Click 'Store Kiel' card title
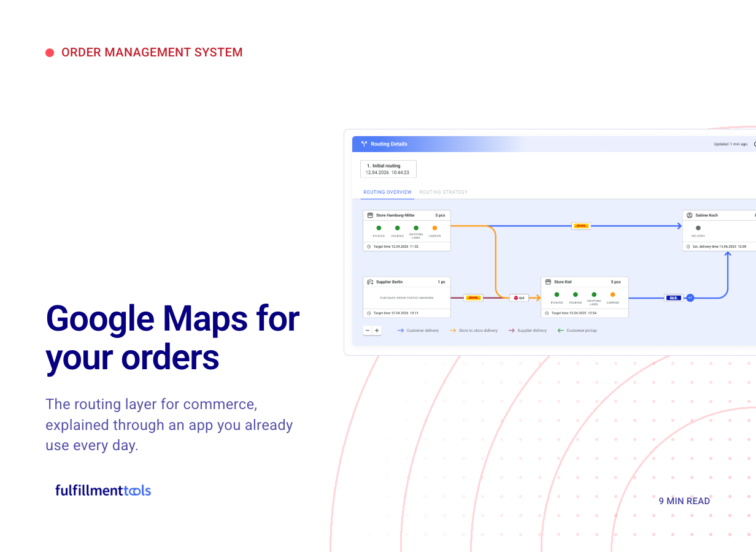756x552 pixels. (563, 282)
